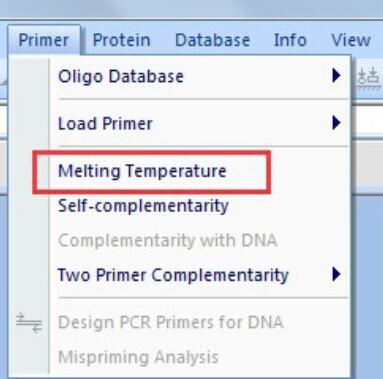This screenshot has width=383, height=379.
Task: Choose Load Primer from the menu
Action: tap(200, 123)
